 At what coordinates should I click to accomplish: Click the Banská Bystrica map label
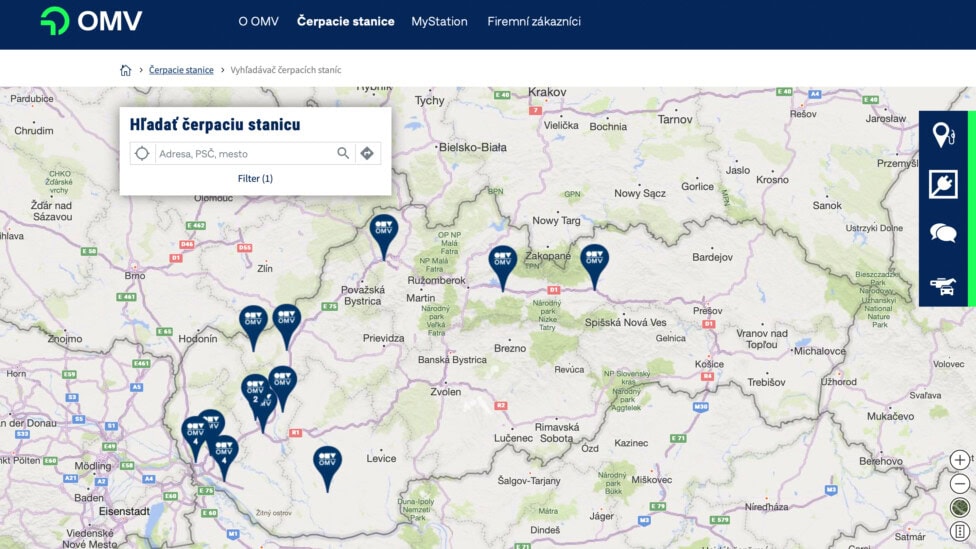pos(453,360)
